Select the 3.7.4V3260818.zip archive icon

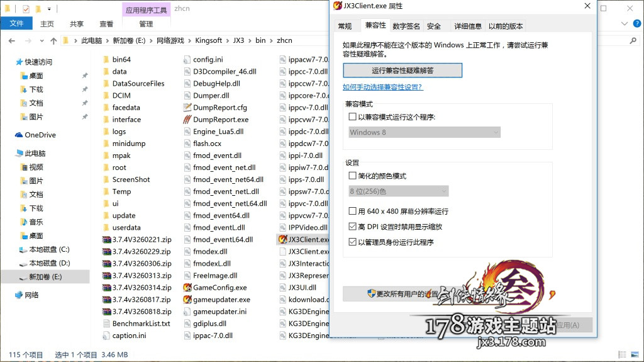(106, 312)
